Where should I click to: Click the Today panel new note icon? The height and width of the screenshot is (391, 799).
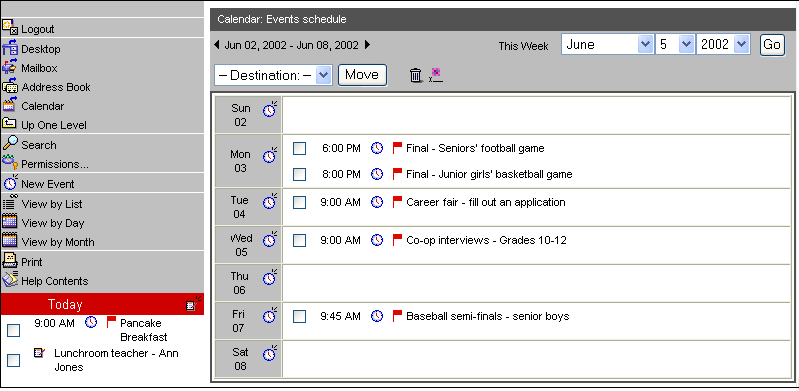[x=194, y=304]
